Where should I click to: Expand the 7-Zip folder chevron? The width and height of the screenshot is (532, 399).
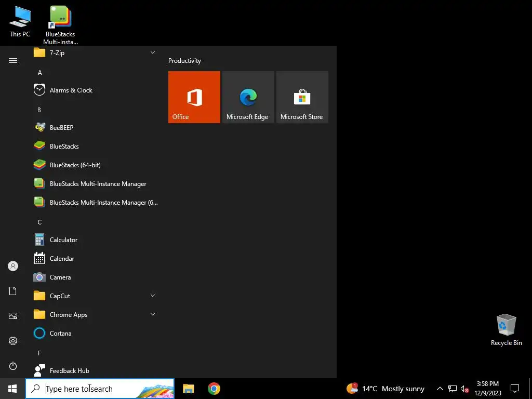[x=153, y=52]
